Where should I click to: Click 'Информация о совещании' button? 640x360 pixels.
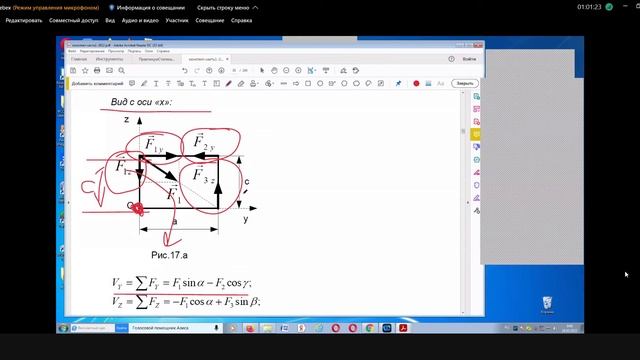[147, 7]
